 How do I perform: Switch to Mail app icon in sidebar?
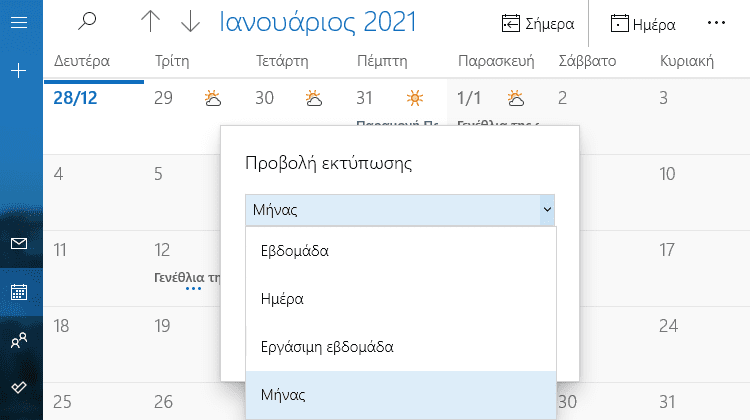click(x=19, y=243)
